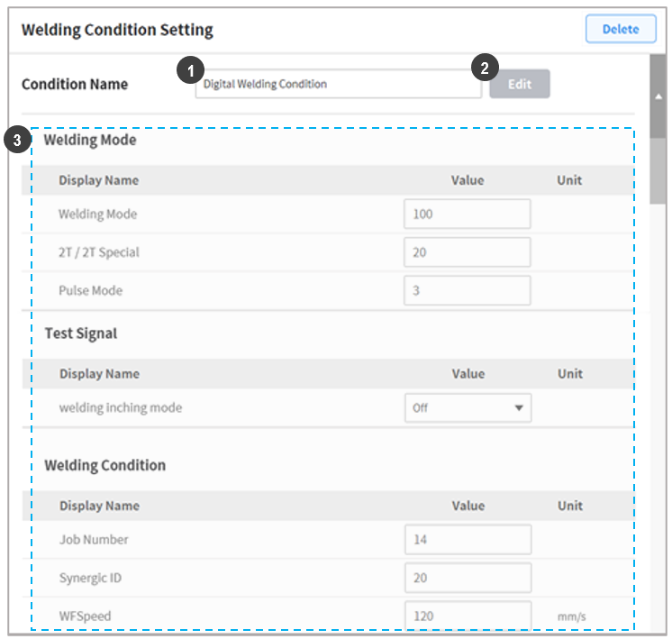Click callout marker number 2
The width and height of the screenshot is (672, 639).
[x=485, y=68]
